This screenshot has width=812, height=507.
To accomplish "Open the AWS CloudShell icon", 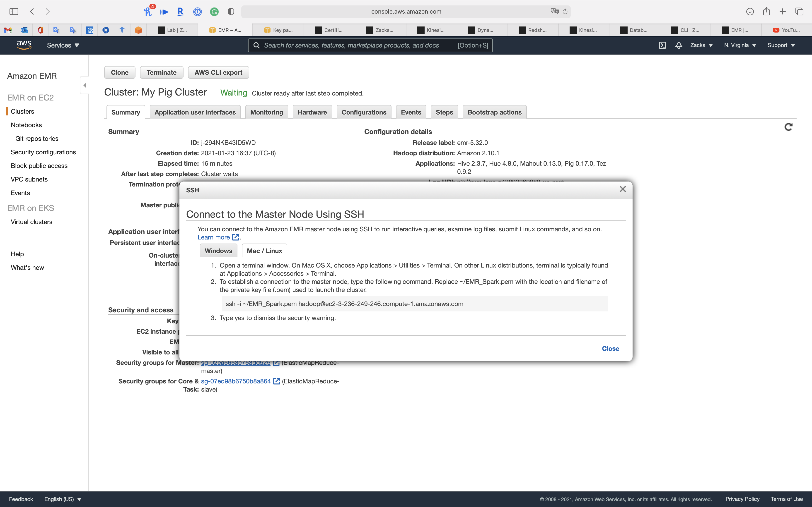I will click(662, 45).
